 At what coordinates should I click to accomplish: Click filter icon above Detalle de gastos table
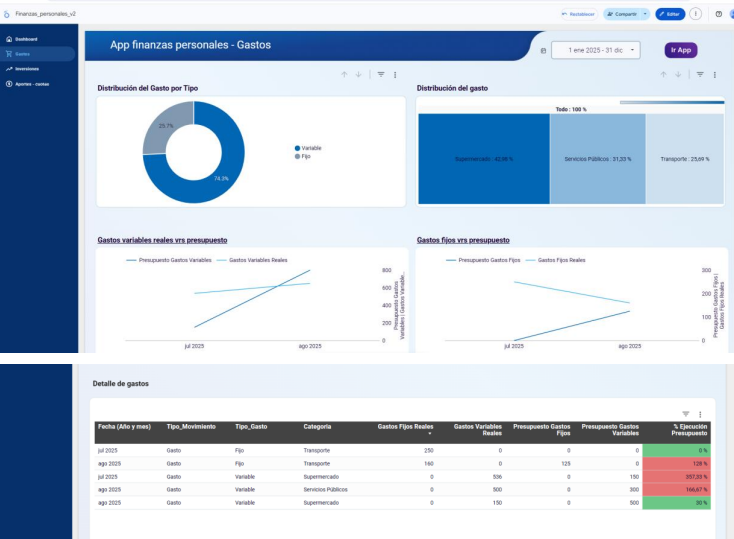[x=686, y=414]
